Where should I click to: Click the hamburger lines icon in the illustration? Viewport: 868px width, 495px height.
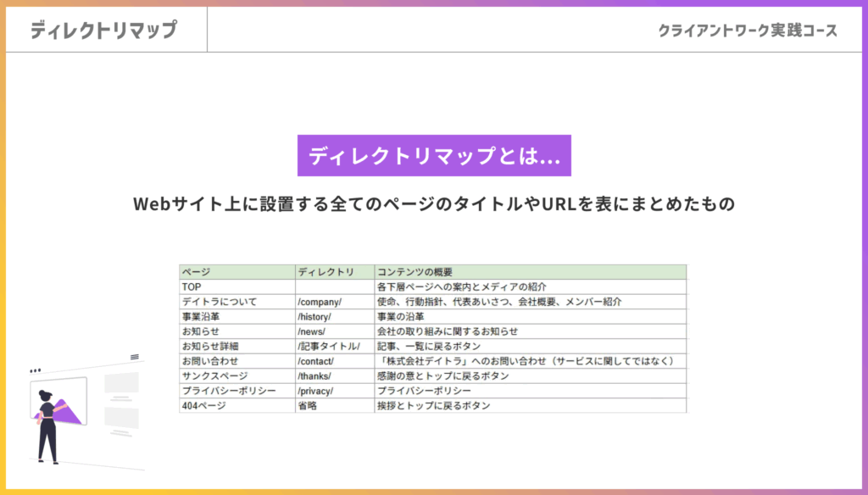point(135,358)
